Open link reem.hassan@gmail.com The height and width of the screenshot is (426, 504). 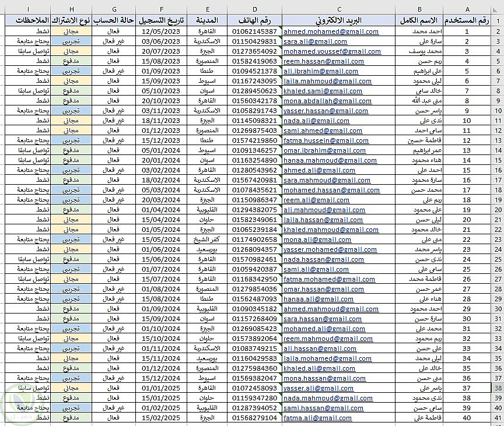click(x=323, y=61)
